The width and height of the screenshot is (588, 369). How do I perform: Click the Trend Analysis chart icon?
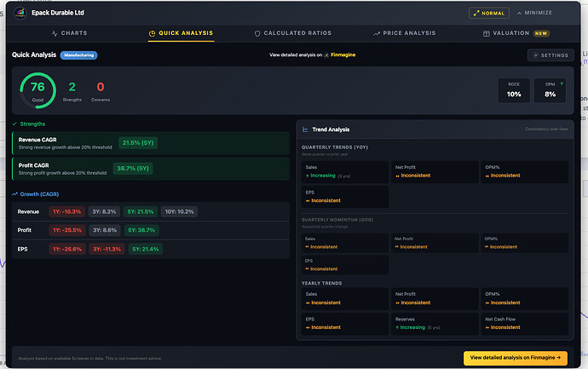pyautogui.click(x=305, y=129)
